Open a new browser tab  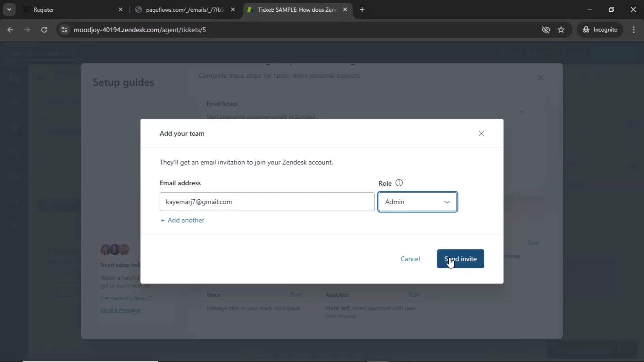pyautogui.click(x=362, y=10)
